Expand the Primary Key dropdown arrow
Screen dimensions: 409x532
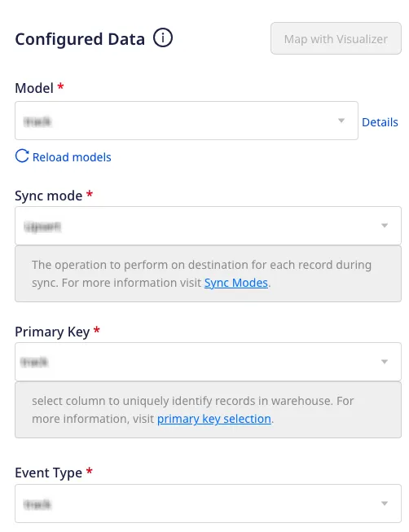point(385,362)
